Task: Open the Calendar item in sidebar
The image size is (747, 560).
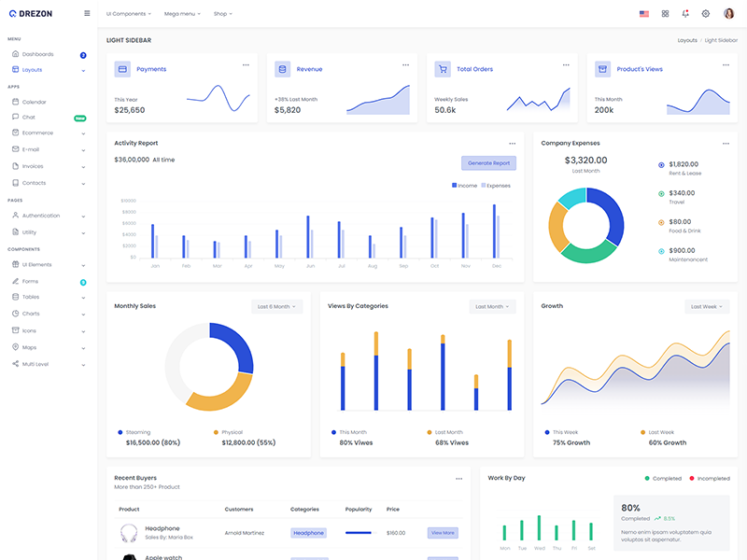Action: [35, 102]
